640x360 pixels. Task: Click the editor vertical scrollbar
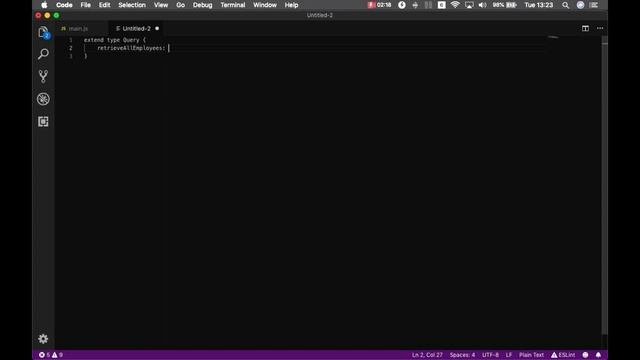604,186
